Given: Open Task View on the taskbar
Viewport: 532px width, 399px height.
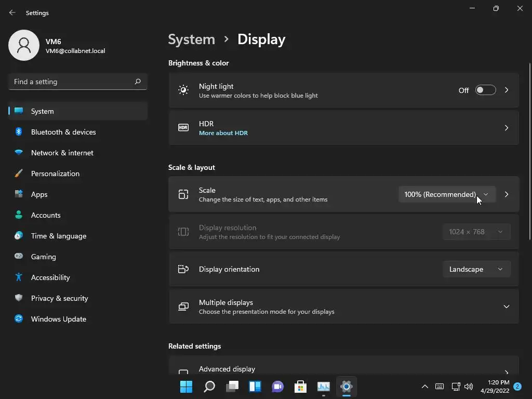Looking at the screenshot, I should pyautogui.click(x=232, y=387).
